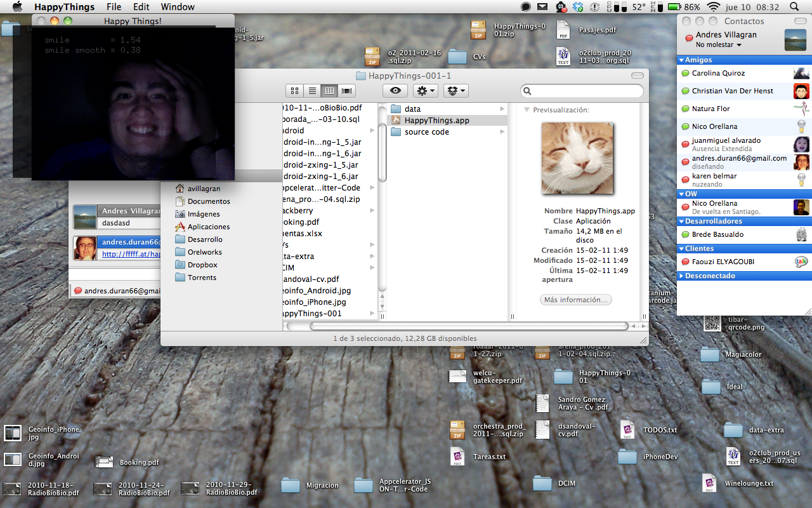Image resolution: width=812 pixels, height=508 pixels.
Task: Click the mail envelope menu bar icon
Action: pos(542,7)
